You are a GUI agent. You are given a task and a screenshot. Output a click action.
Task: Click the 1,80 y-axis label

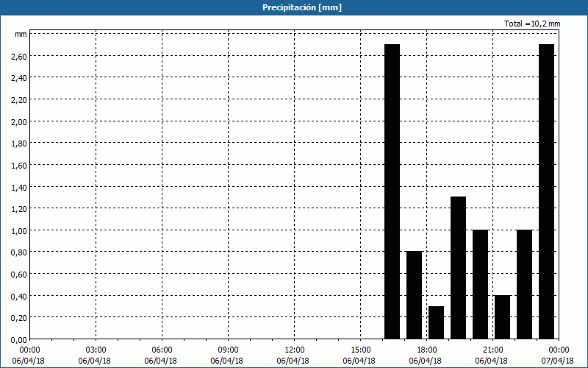tap(19, 144)
